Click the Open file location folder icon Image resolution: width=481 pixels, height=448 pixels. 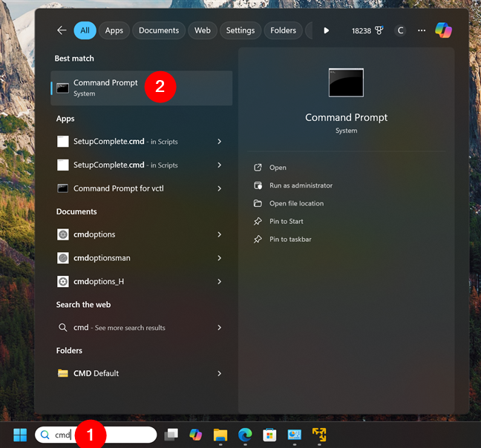[258, 203]
